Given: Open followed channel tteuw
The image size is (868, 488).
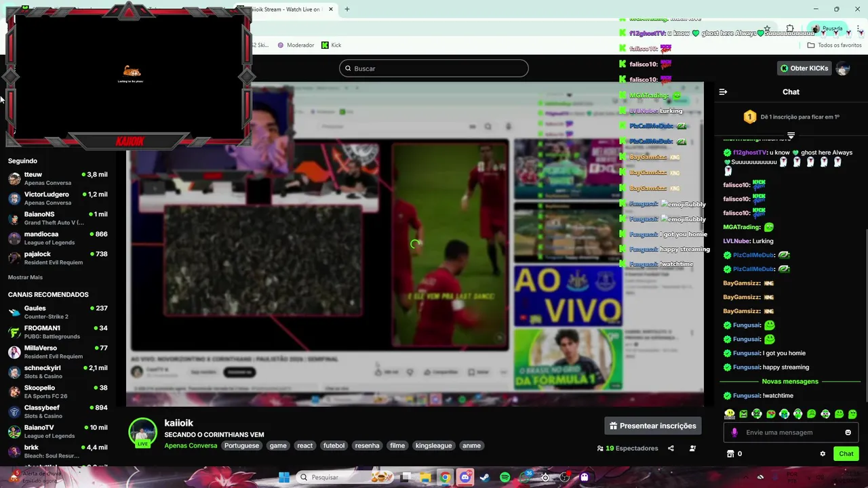Looking at the screenshot, I should pyautogui.click(x=58, y=178).
